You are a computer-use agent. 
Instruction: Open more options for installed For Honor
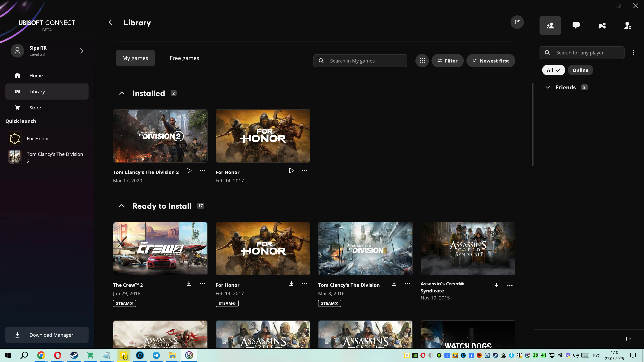click(305, 171)
